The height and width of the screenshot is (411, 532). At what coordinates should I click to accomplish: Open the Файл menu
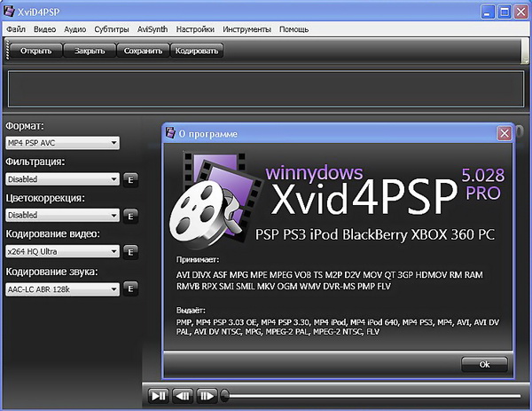tap(16, 29)
